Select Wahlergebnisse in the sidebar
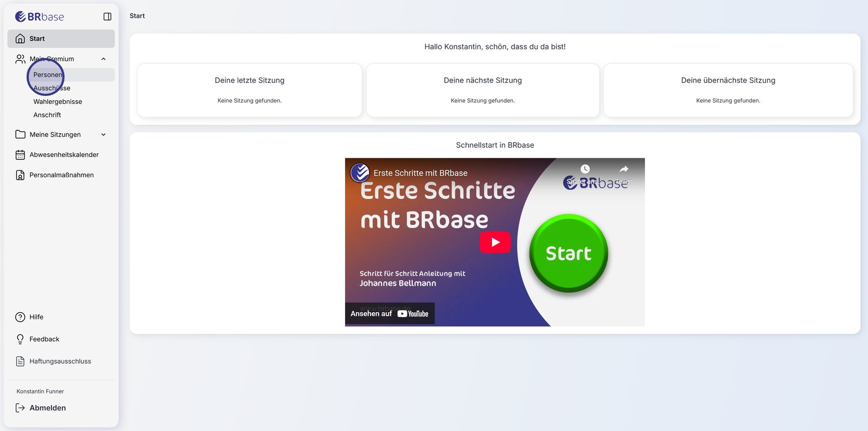 pyautogui.click(x=58, y=101)
